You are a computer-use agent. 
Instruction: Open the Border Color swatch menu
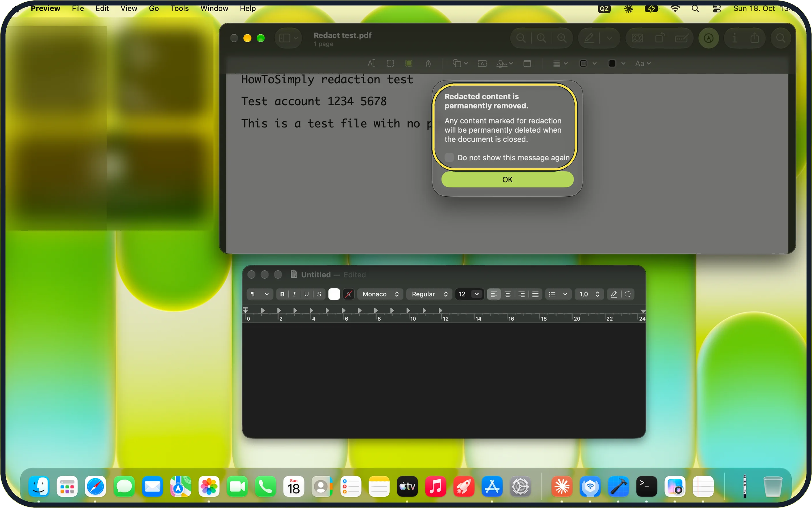pyautogui.click(x=588, y=63)
